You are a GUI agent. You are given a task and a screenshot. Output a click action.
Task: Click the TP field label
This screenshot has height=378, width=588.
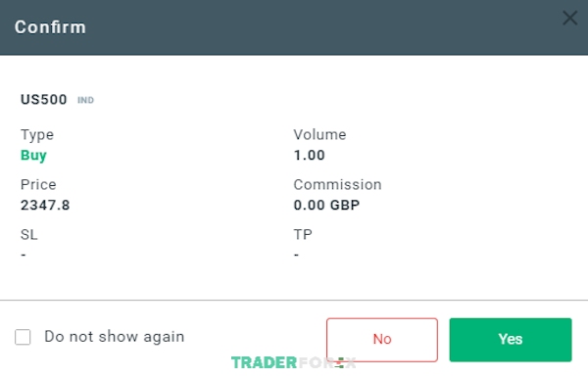point(303,234)
